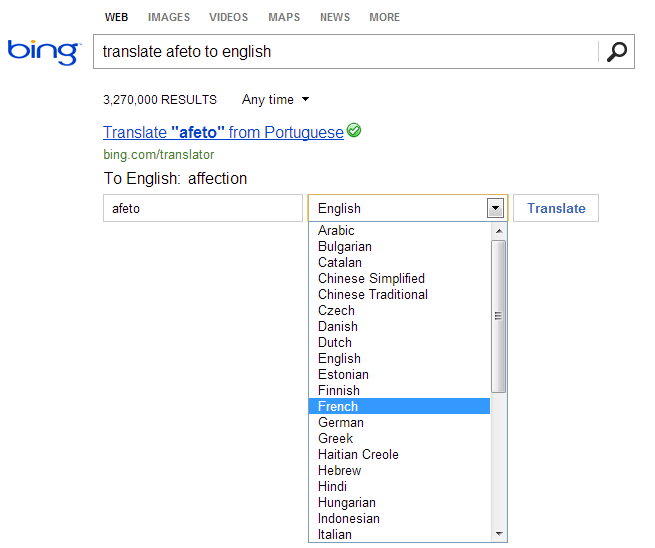Screen dimensions: 655x548
Task: Open the target language dropdown arrow
Action: (495, 208)
